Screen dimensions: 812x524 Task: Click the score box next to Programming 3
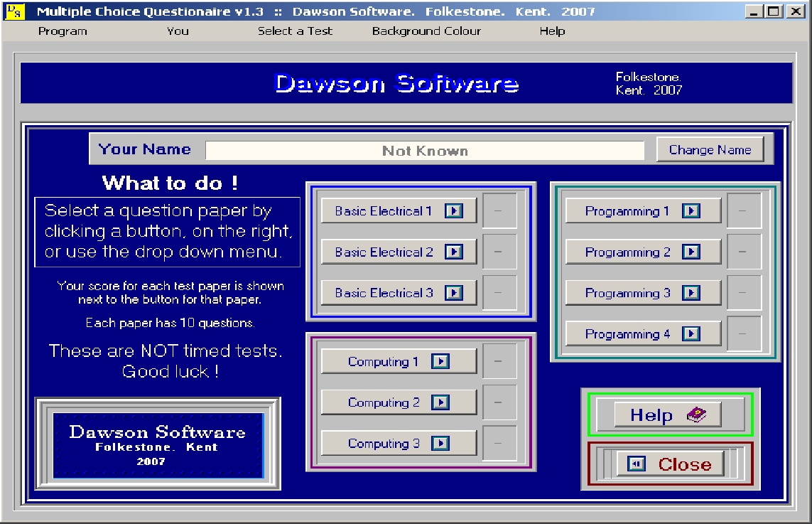pos(745,292)
